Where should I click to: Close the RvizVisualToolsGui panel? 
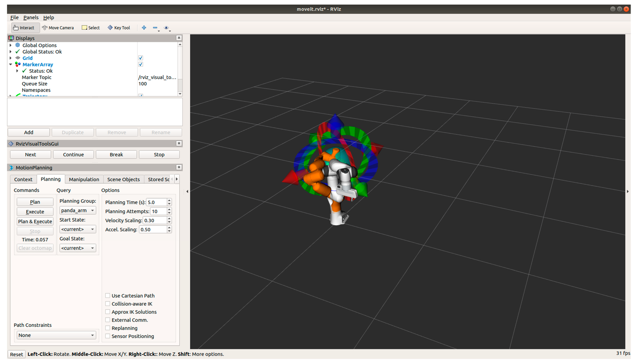[179, 143]
